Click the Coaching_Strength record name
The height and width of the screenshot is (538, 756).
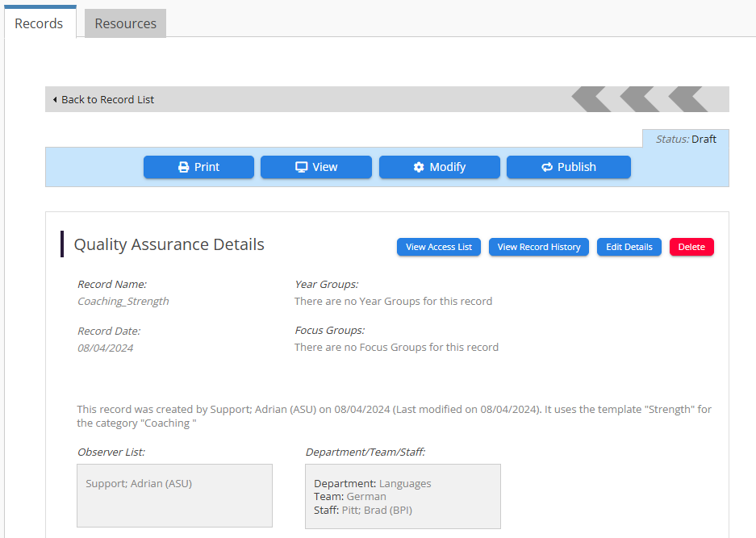pos(123,302)
